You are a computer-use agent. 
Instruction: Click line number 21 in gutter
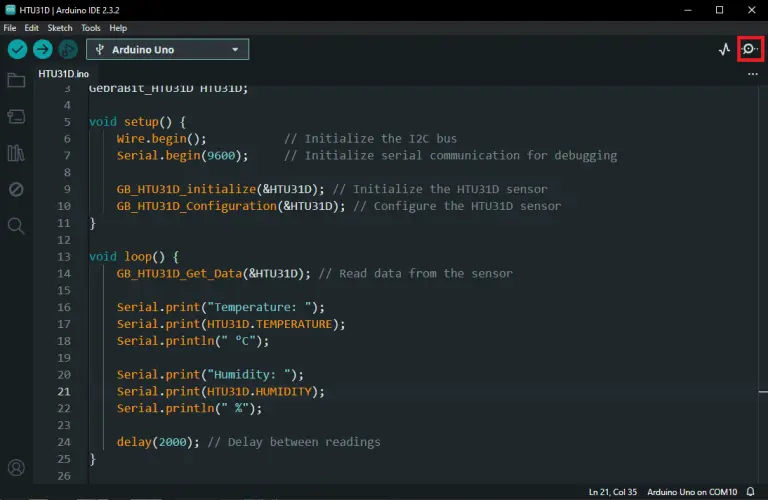point(64,391)
